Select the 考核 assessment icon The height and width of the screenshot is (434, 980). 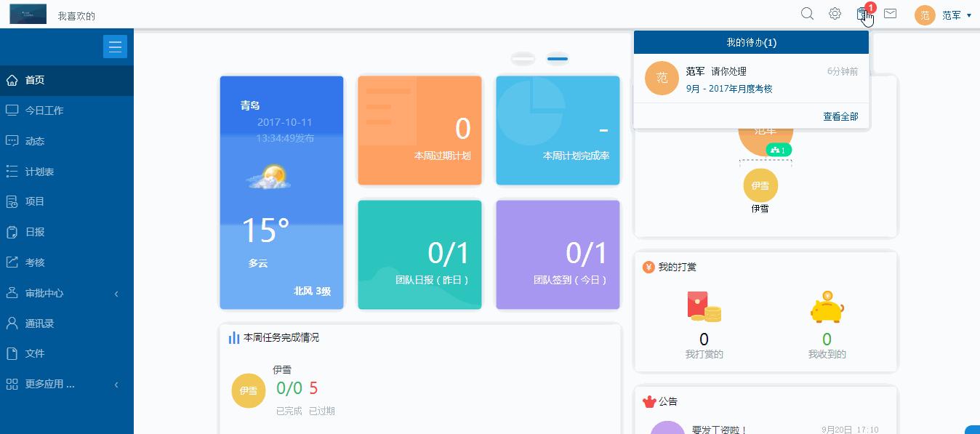click(x=12, y=262)
